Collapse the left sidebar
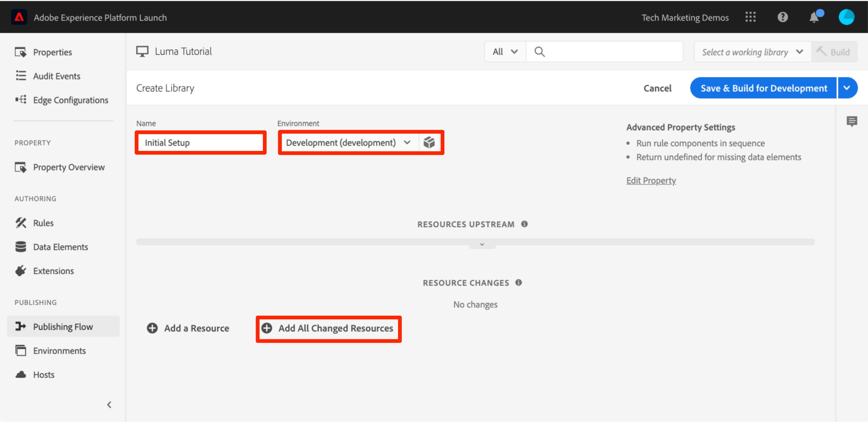 pyautogui.click(x=109, y=404)
